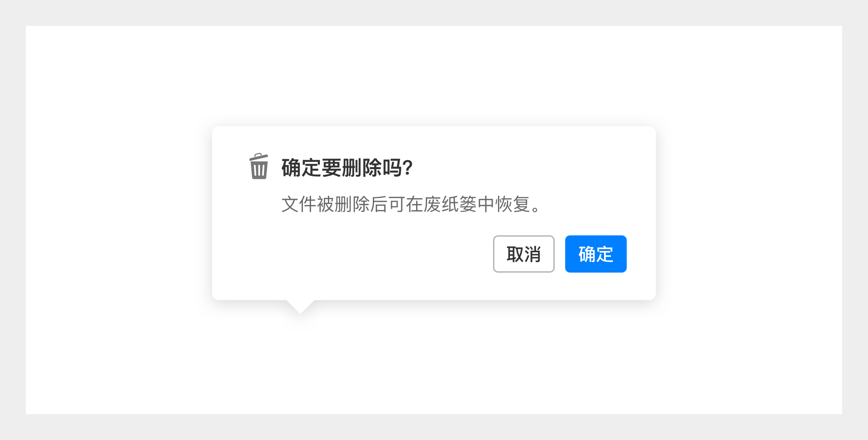Viewport: 868px width, 440px height.
Task: Click the word 文件 starting the description
Action: [x=299, y=204]
